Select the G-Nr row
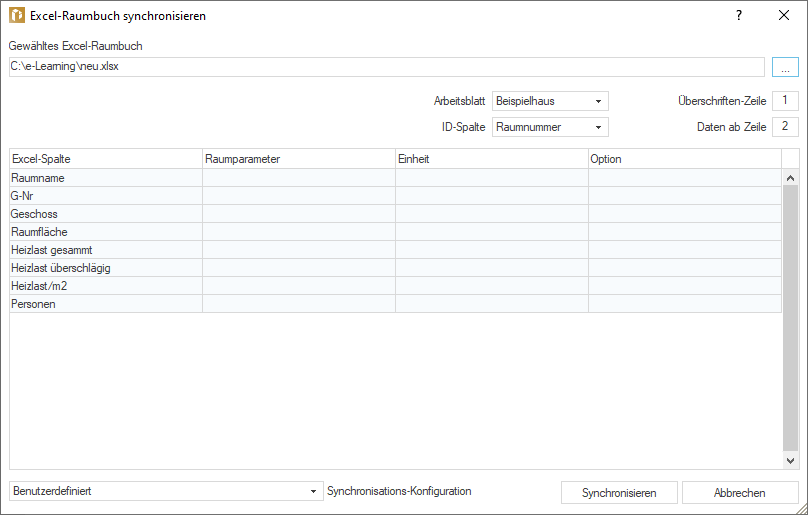Image resolution: width=808 pixels, height=515 pixels. point(395,196)
